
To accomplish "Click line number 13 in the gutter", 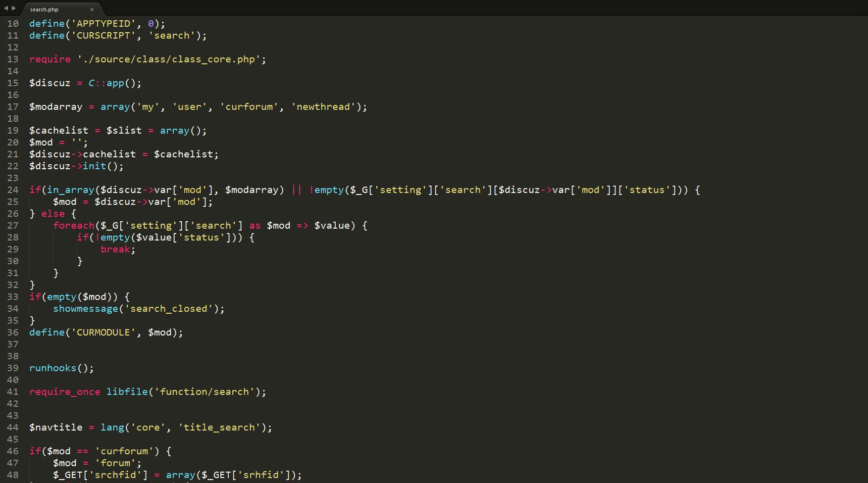I will coord(13,59).
